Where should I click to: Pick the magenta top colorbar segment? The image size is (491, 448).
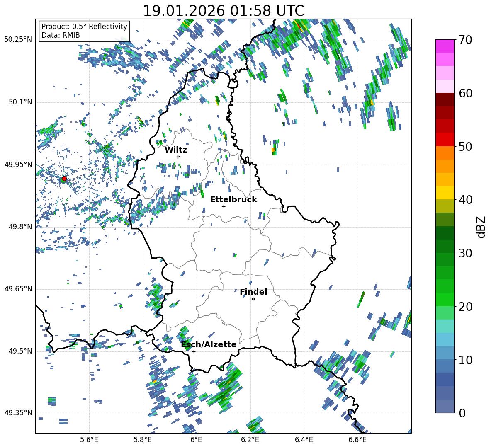click(445, 46)
